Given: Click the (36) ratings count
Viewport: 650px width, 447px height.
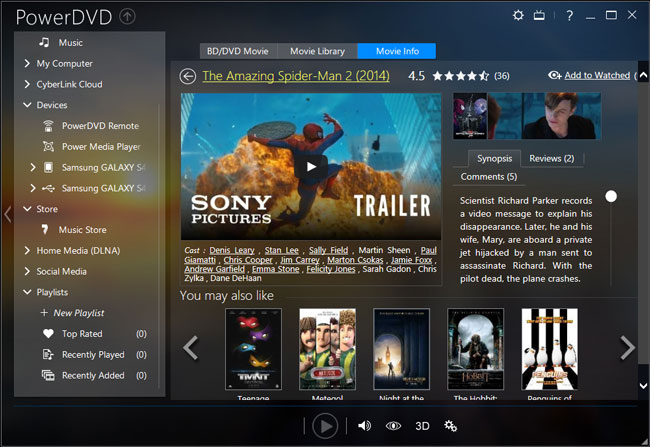Looking at the screenshot, I should [502, 76].
